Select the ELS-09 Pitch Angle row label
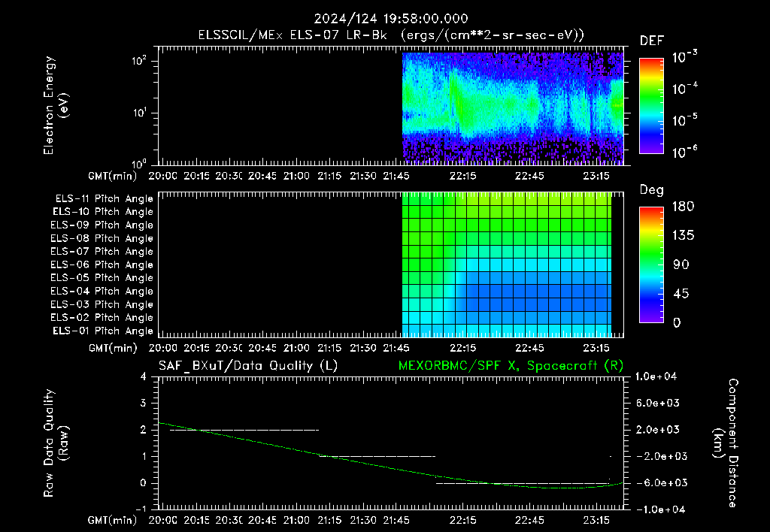 [102, 225]
